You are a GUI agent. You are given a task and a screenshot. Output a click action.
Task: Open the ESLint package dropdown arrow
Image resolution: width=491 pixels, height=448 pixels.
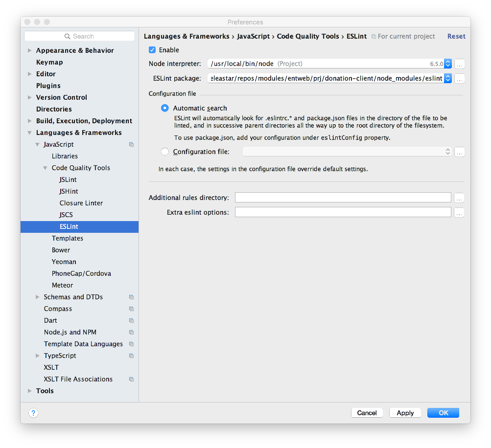click(x=447, y=78)
